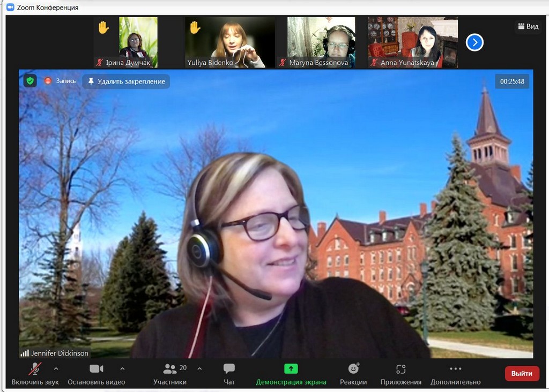This screenshot has height=392, width=549.
Task: Open Reactions (Реакции) smiley icon
Action: (353, 368)
